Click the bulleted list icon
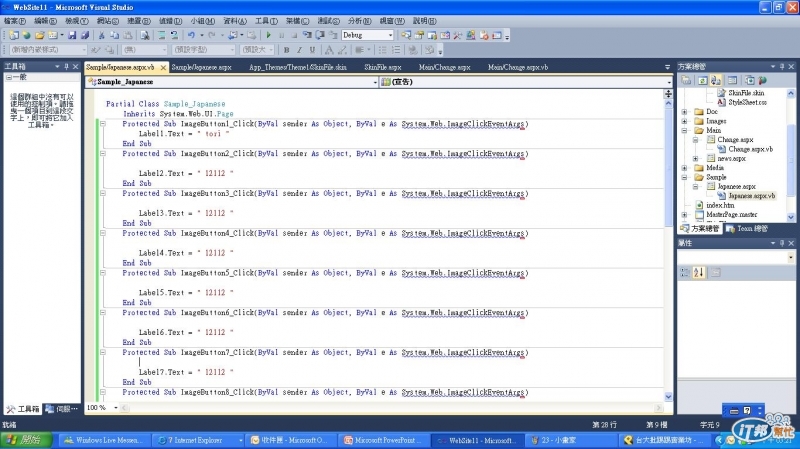 click(x=383, y=50)
